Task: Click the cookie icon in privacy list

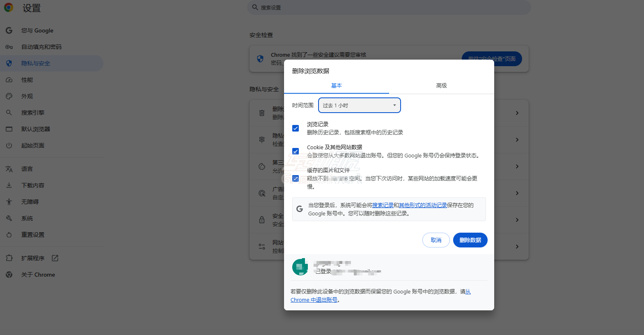Action: [x=262, y=166]
